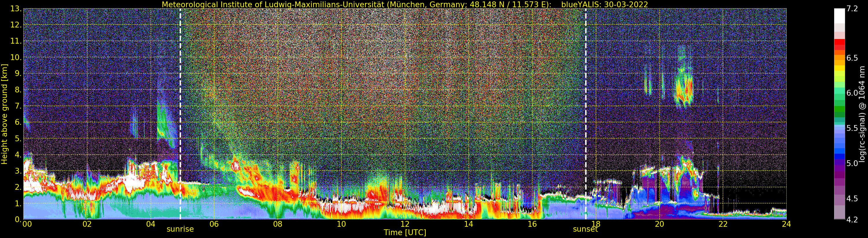Click time axis tick label '06'
The image size is (868, 238).
coord(214,224)
